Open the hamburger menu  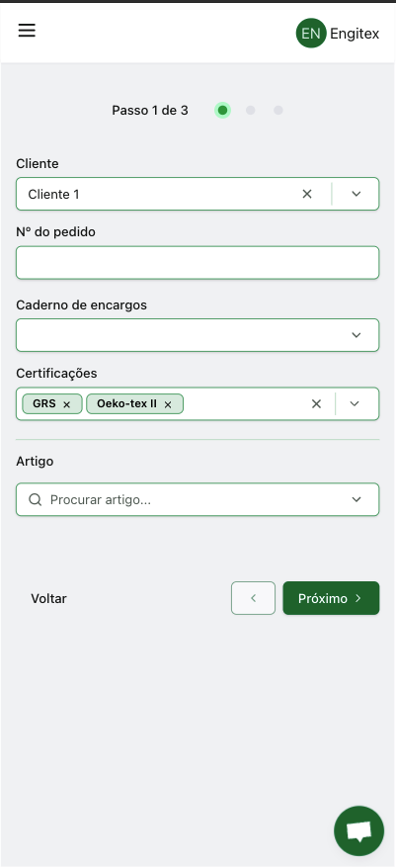[27, 31]
